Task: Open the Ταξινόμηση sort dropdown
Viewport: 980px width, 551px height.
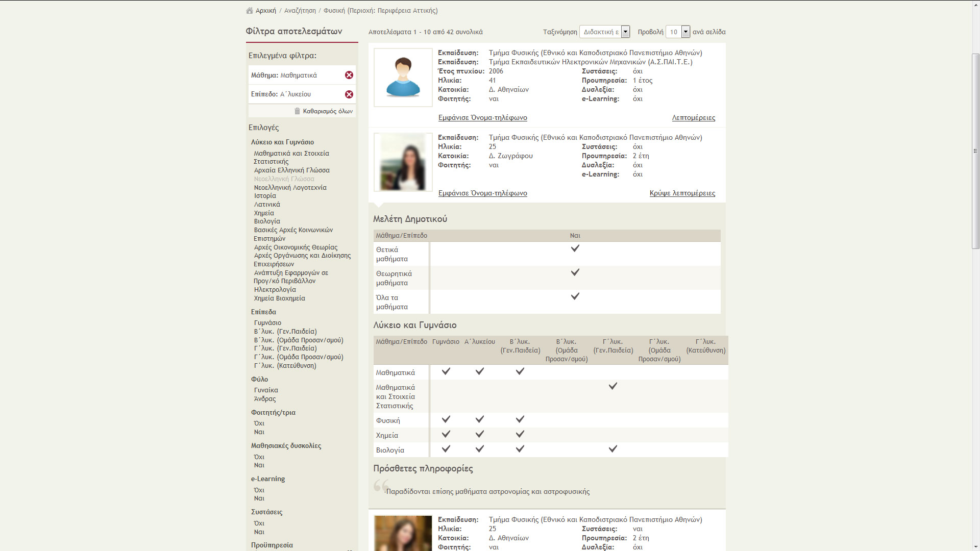Action: pos(605,32)
